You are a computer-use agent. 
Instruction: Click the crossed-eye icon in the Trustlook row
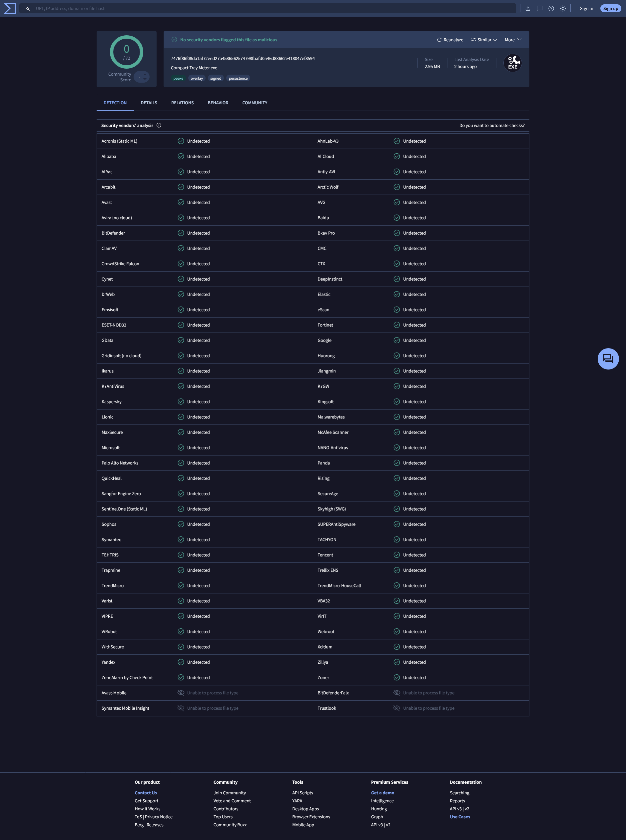[x=397, y=708]
